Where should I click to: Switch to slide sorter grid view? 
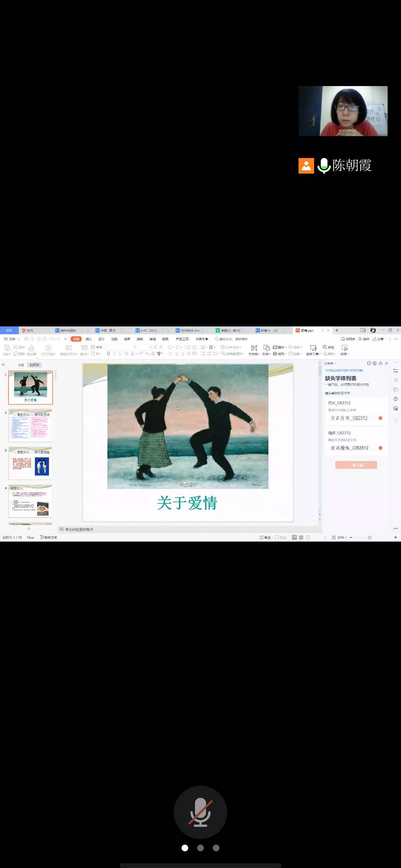pos(301,537)
